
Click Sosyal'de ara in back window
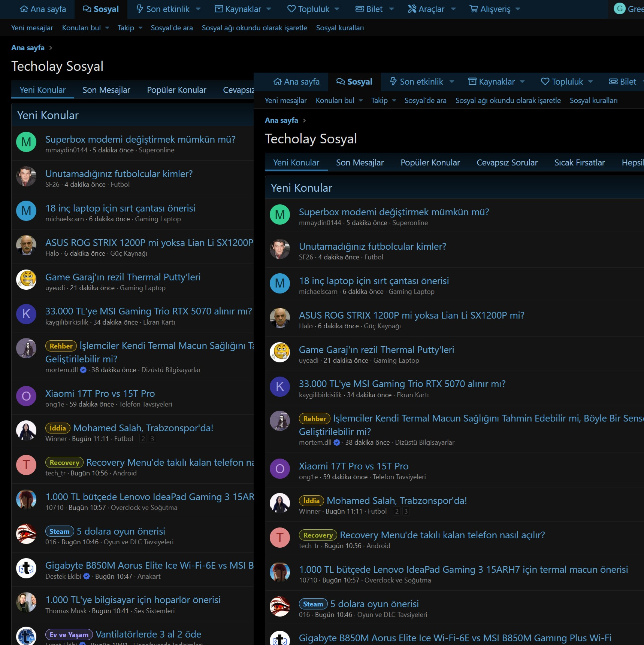172,28
